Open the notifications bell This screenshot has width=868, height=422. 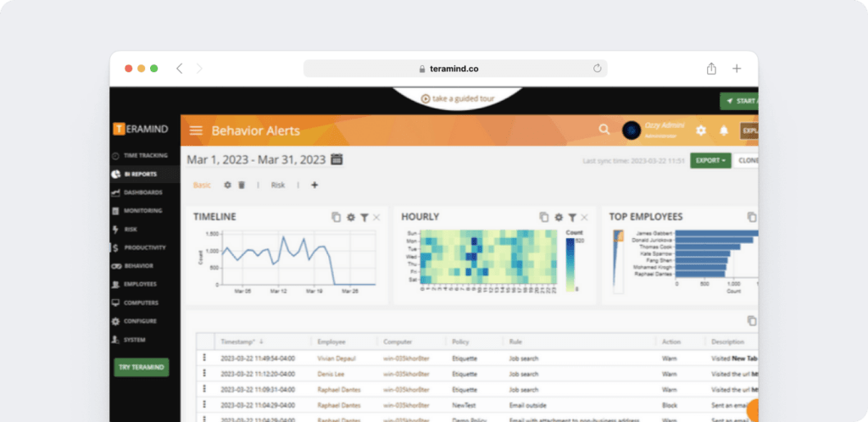tap(724, 130)
